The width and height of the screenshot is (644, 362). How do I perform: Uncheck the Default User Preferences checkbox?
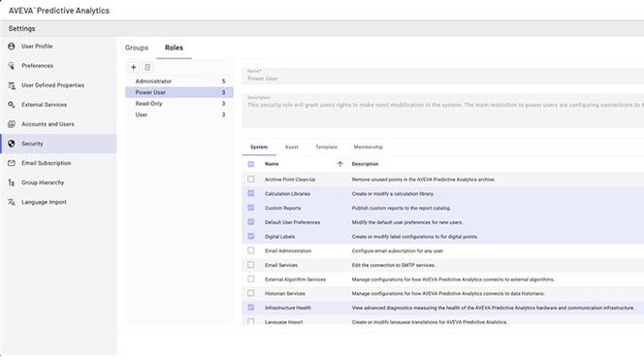pyautogui.click(x=251, y=222)
